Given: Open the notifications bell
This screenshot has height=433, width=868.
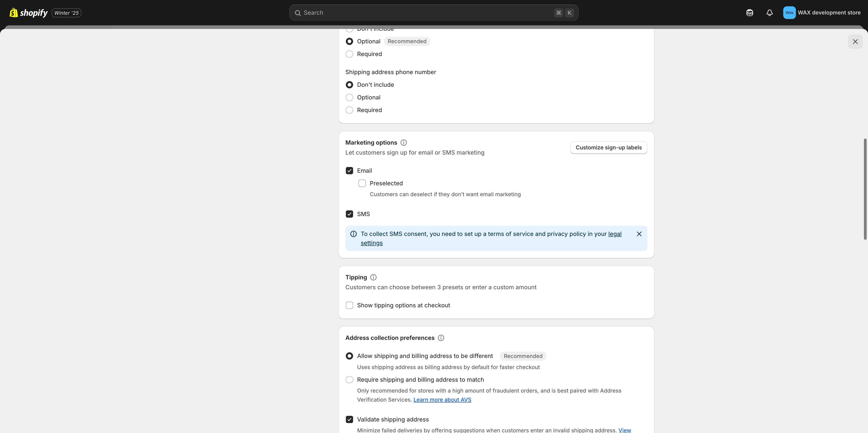Looking at the screenshot, I should point(769,13).
